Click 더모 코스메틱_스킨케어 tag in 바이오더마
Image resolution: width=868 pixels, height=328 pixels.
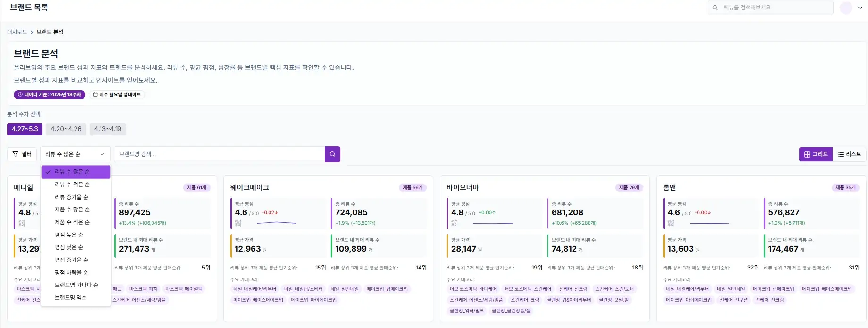tap(528, 289)
